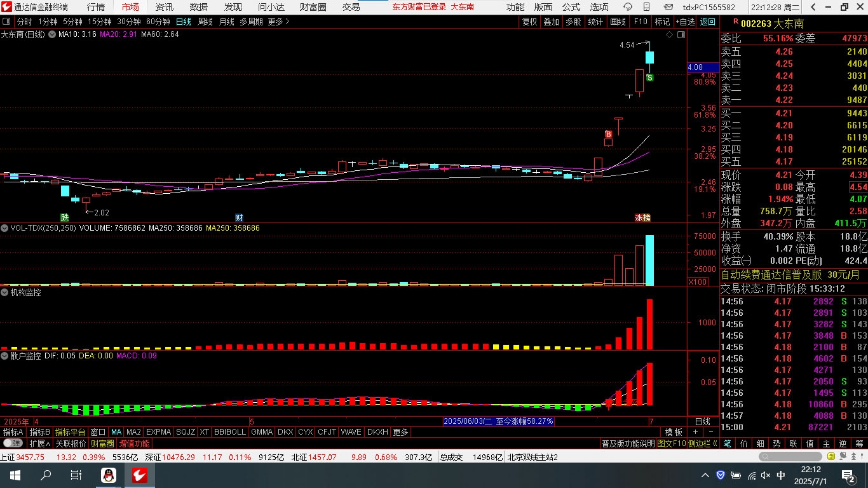Open Task View on the taskbar
Screen dimensions: 868x488
pyautogui.click(x=76, y=475)
